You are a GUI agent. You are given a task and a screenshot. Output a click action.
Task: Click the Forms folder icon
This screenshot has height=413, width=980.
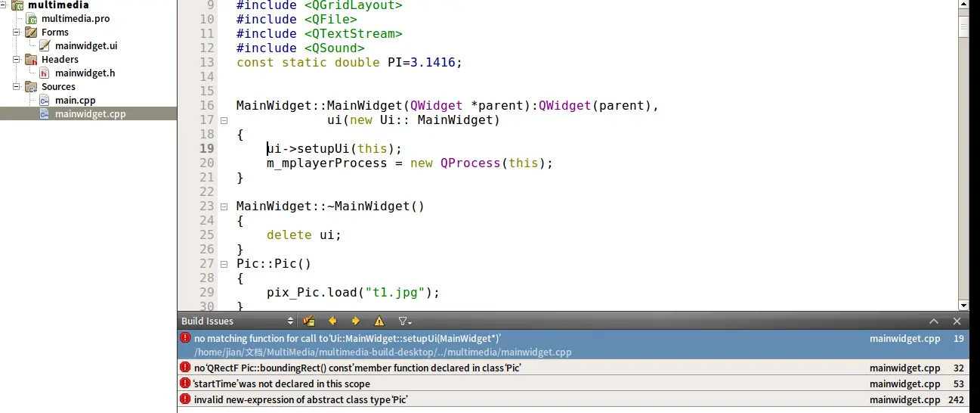tap(31, 33)
